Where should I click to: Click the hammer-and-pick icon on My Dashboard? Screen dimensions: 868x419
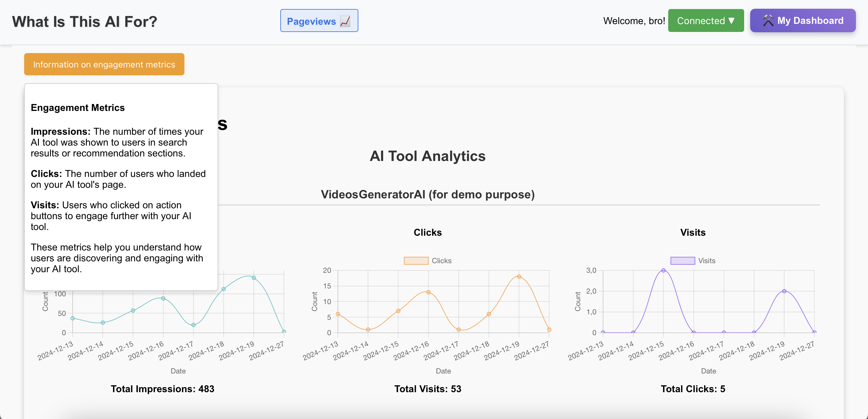click(768, 20)
